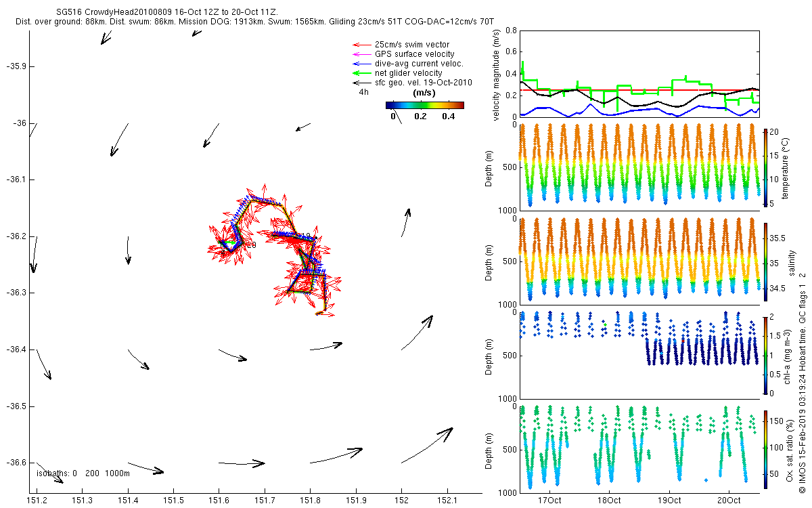This screenshot has width=812, height=508.
Task: Click the map velocity (m/s) colorbar
Action: point(424,105)
